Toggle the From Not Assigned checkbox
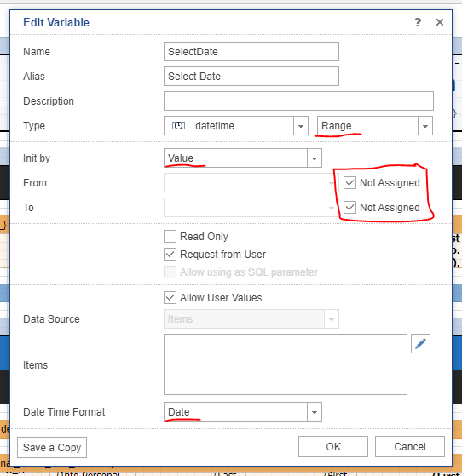Viewport: 462px width, 476px height. click(x=349, y=183)
